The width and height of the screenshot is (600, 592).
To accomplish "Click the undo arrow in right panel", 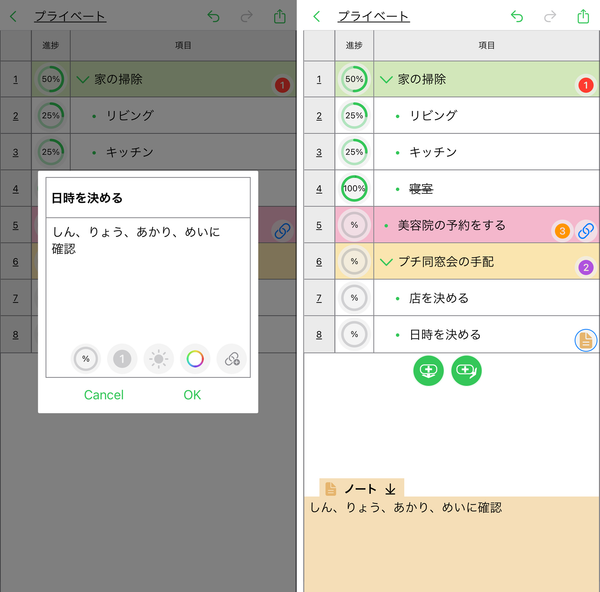I will 517,16.
